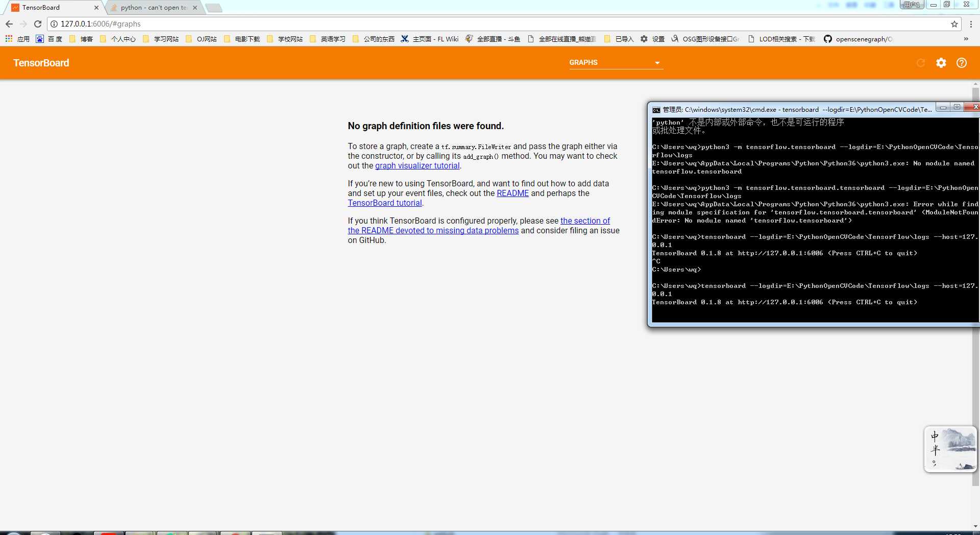Open the 应用 apps bookmark

point(17,39)
